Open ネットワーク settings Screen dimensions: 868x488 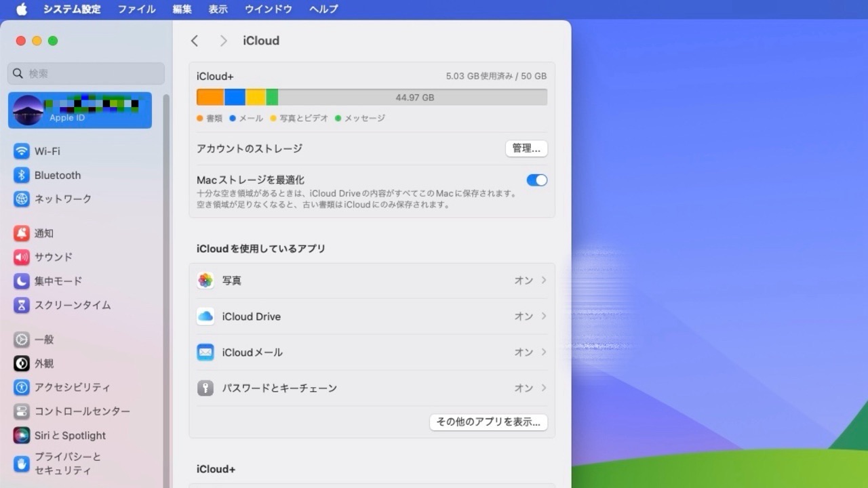tap(62, 199)
